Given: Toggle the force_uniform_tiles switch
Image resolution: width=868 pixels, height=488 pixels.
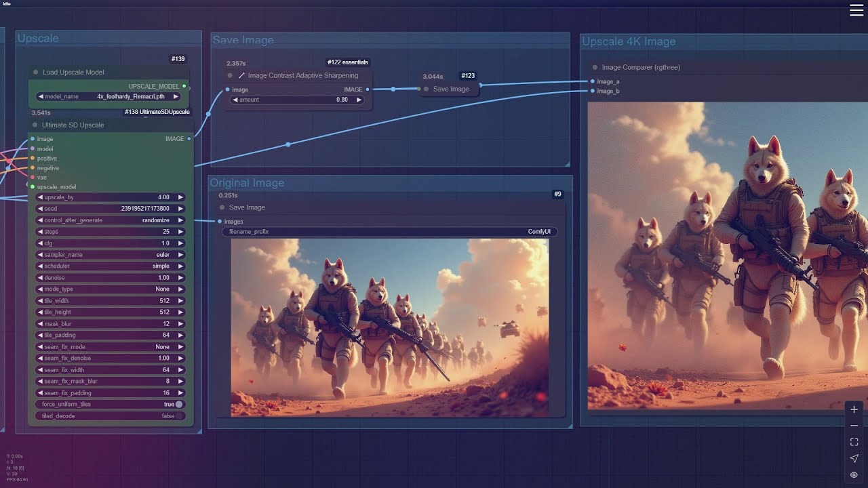Looking at the screenshot, I should [178, 405].
